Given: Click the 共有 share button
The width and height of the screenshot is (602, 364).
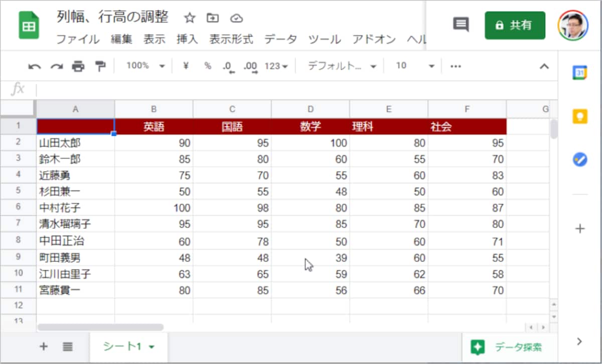Looking at the screenshot, I should [515, 25].
